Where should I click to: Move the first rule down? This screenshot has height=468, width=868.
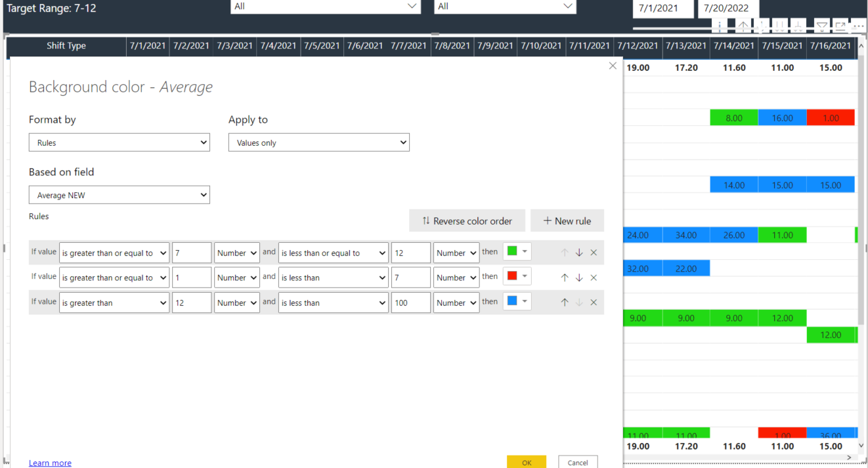[x=579, y=253]
